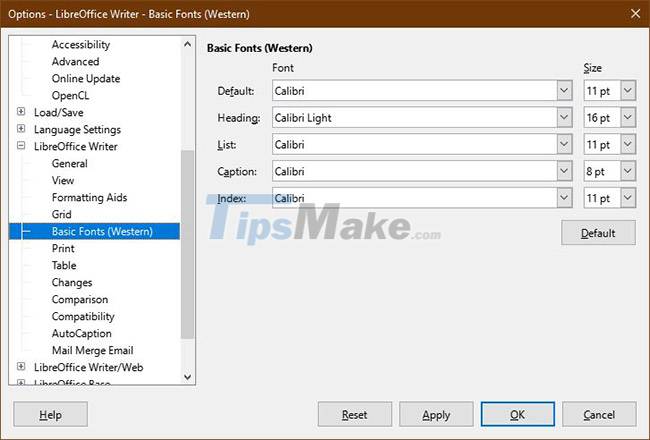The width and height of the screenshot is (650, 440).
Task: Open the List size dropdown arrow
Action: click(628, 144)
